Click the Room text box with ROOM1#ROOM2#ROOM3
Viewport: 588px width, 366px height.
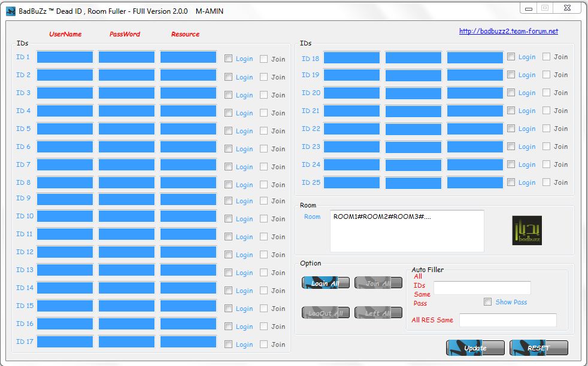(x=407, y=231)
